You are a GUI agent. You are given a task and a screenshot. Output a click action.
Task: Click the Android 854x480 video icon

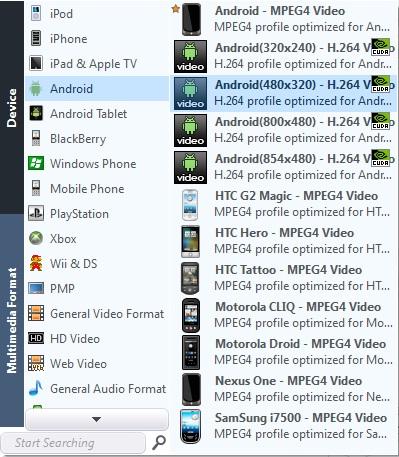point(190,167)
